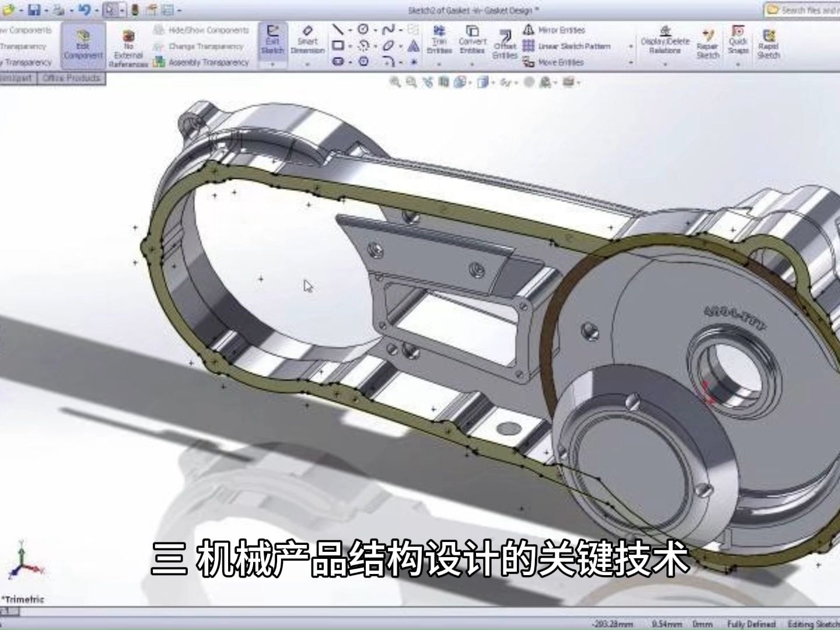The width and height of the screenshot is (840, 630).
Task: Click the Offset Entities tool
Action: coord(505,43)
